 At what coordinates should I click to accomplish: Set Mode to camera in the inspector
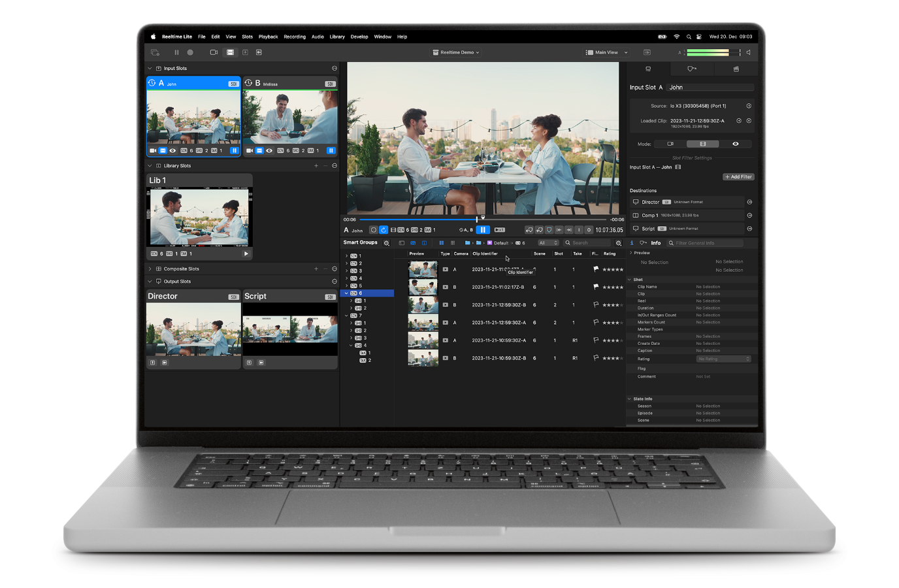[x=670, y=144]
